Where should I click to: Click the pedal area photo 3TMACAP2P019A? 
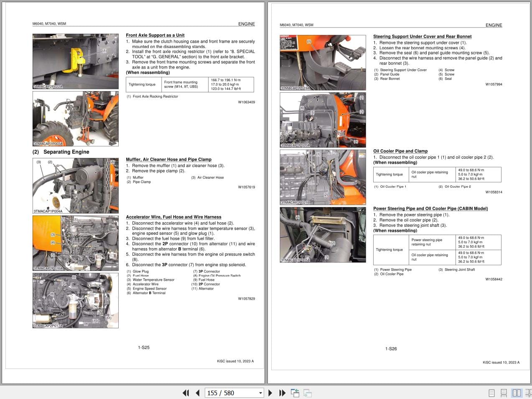[x=323, y=63]
